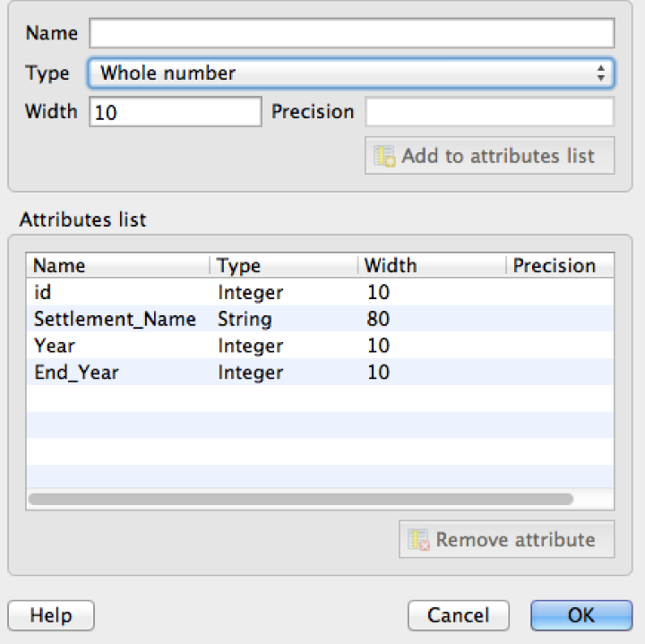Cancel the new layer dialog
645x644 pixels.
point(459,615)
